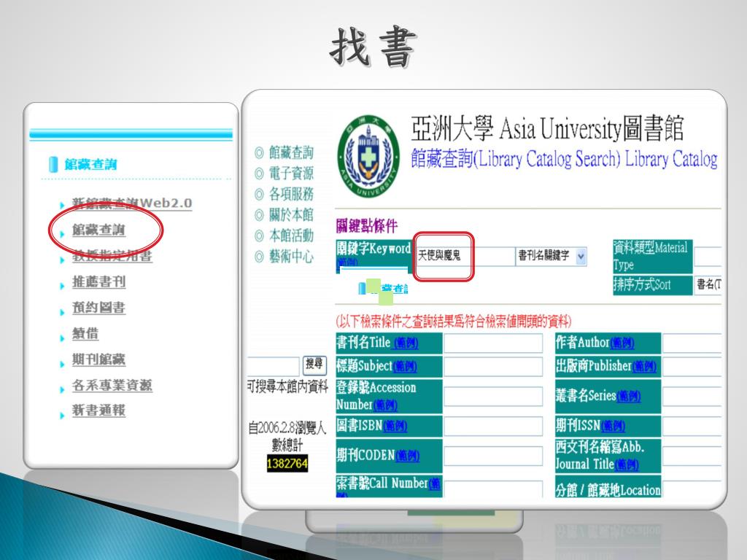Open 範例 link next to 叢書名Series
The height and width of the screenshot is (560, 747).
[628, 396]
